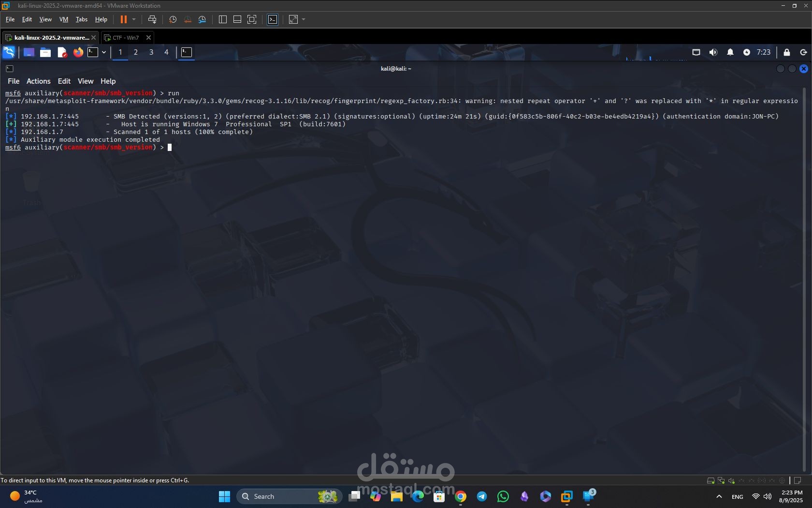
Task: Open the weather widget showing 34°C
Action: click(27, 496)
